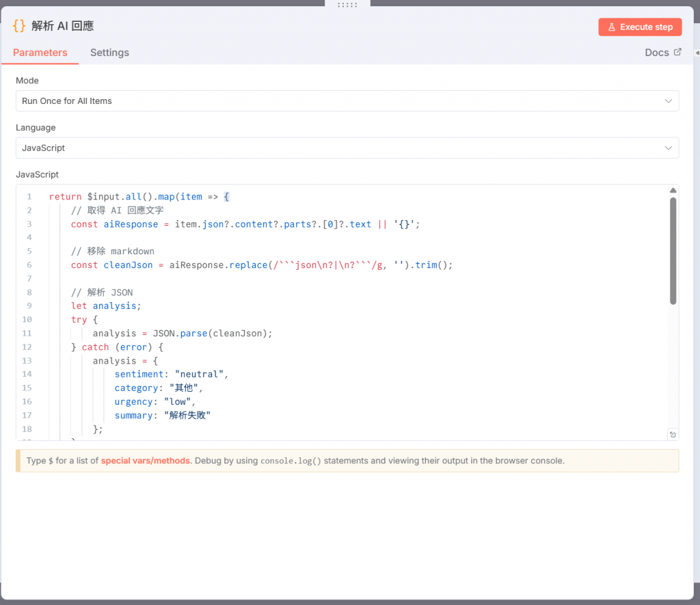Image resolution: width=700 pixels, height=605 pixels.
Task: Open the Docs link
Action: [x=662, y=53]
